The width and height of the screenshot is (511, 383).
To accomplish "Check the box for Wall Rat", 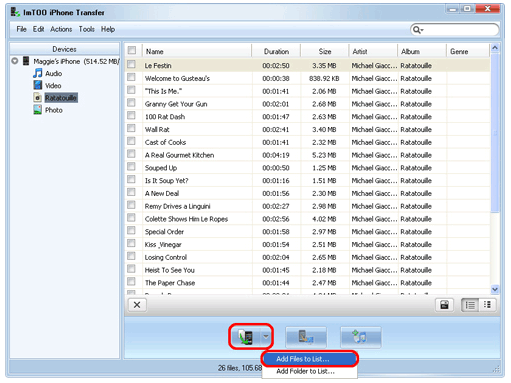I will pos(131,128).
